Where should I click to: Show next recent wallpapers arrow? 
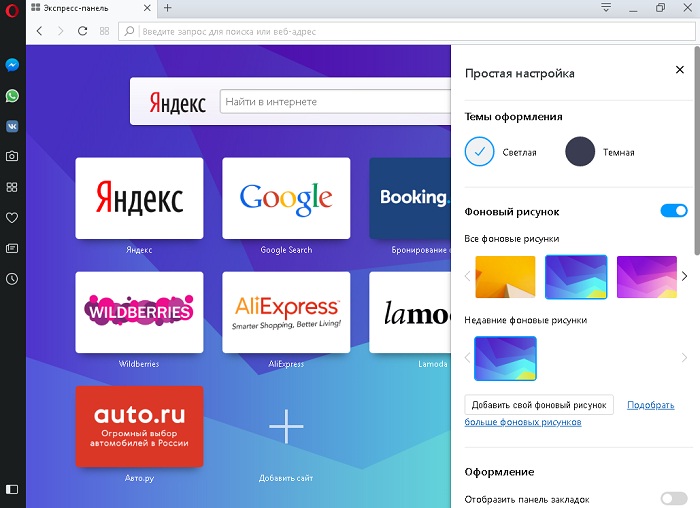point(684,358)
